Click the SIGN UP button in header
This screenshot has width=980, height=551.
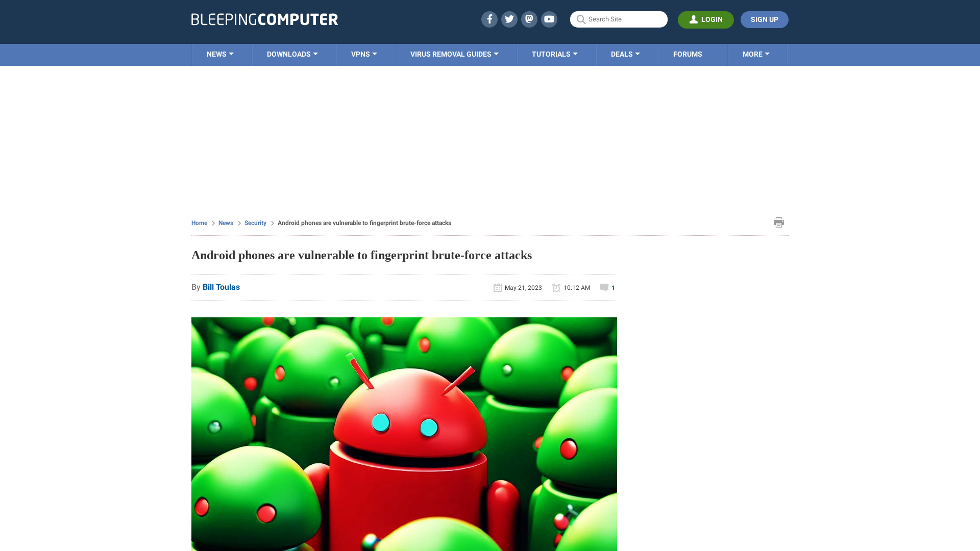point(764,19)
